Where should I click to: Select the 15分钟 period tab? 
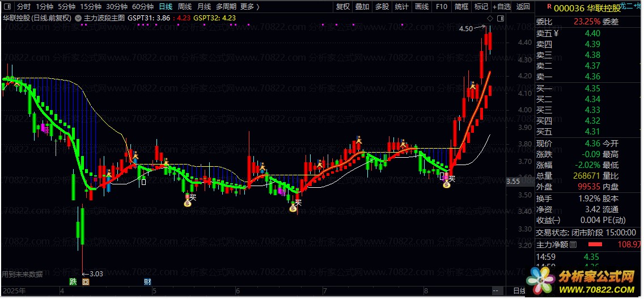coord(90,7)
